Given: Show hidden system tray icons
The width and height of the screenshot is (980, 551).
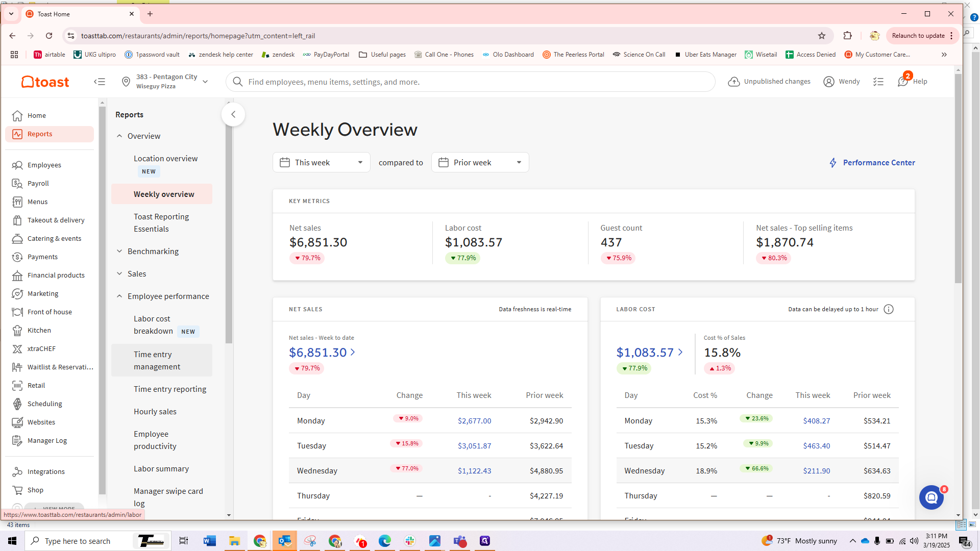Looking at the screenshot, I should pyautogui.click(x=852, y=541).
